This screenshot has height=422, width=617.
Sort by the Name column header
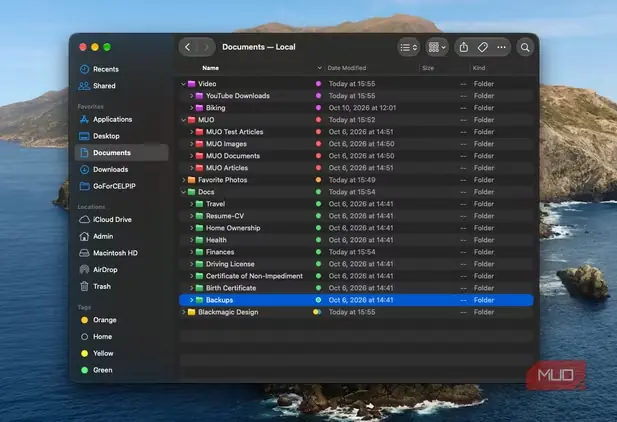point(211,68)
